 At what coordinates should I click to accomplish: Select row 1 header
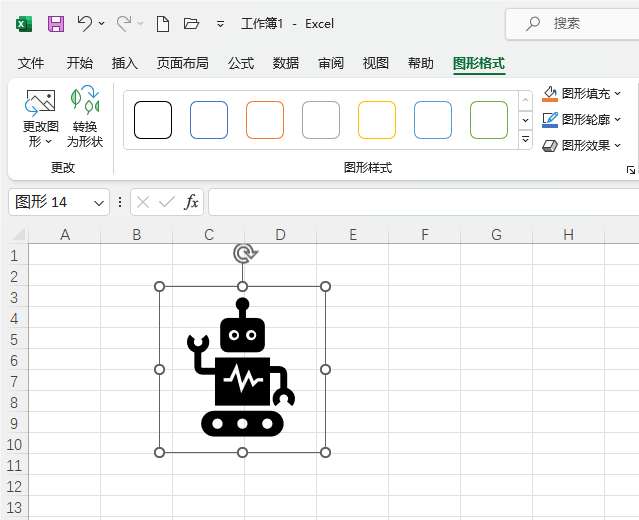coord(14,256)
